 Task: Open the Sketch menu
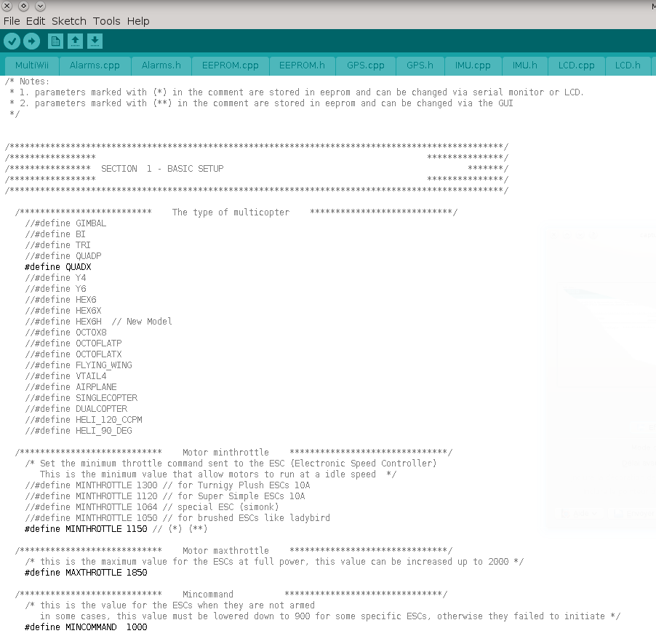tap(69, 21)
